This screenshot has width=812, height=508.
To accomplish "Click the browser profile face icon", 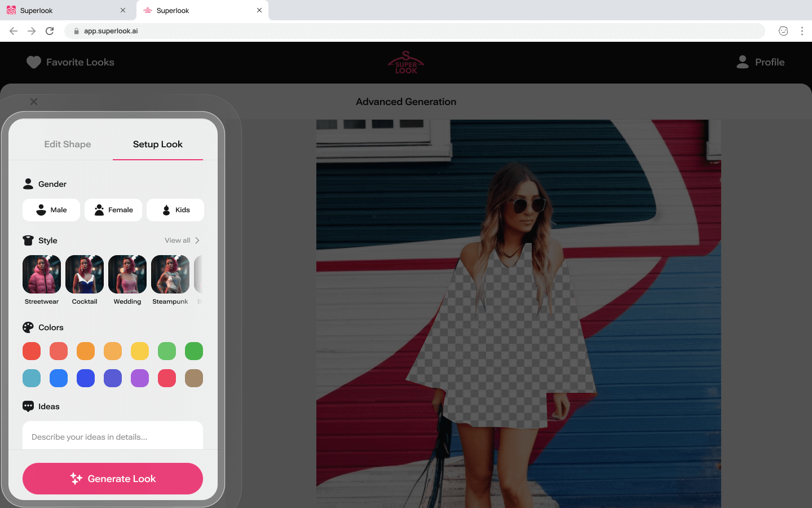I will point(783,31).
